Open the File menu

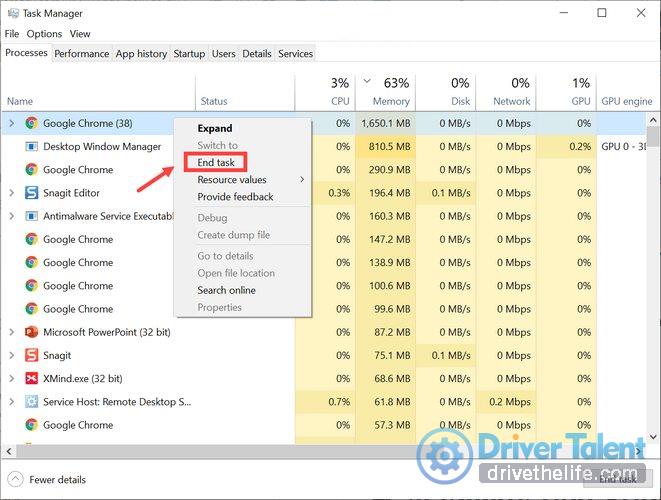tap(12, 34)
